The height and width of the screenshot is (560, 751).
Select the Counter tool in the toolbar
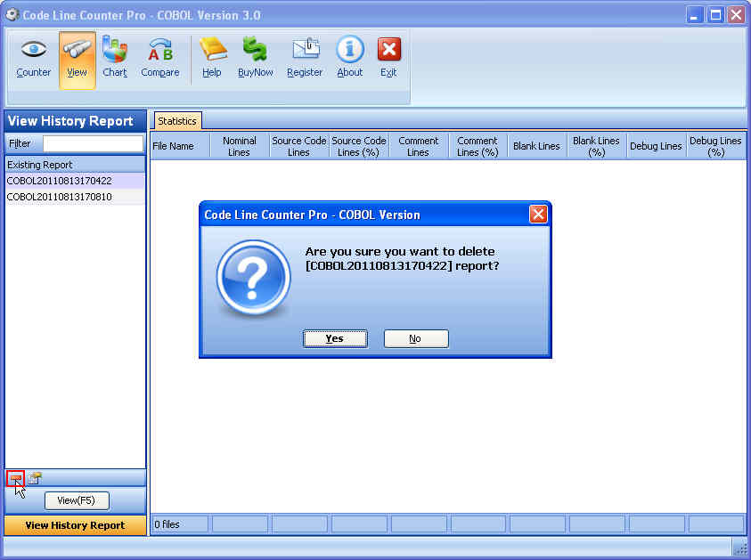click(33, 57)
